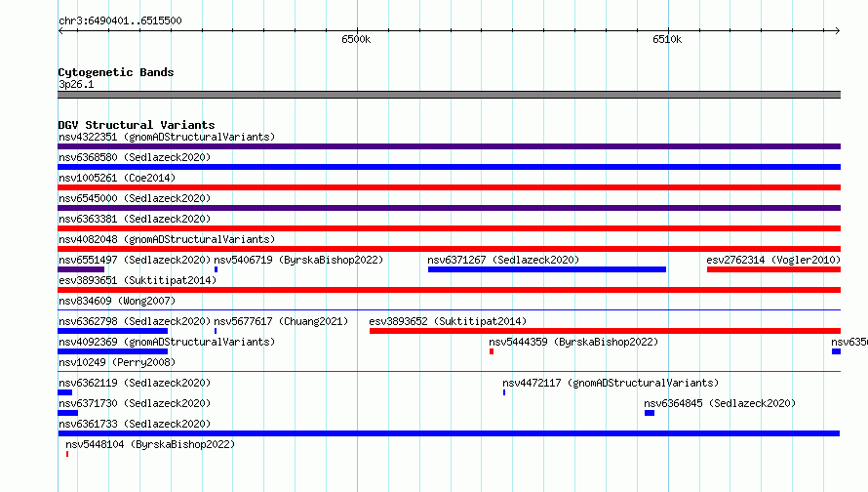Click the red bar under nsv4082048

pyautogui.click(x=449, y=249)
